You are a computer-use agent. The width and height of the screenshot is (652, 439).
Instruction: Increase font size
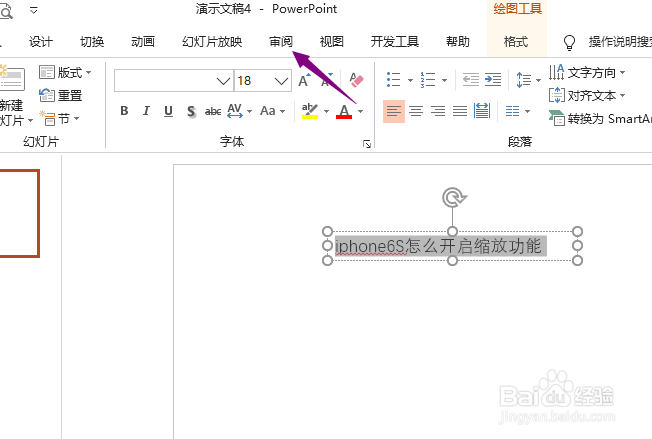click(304, 80)
